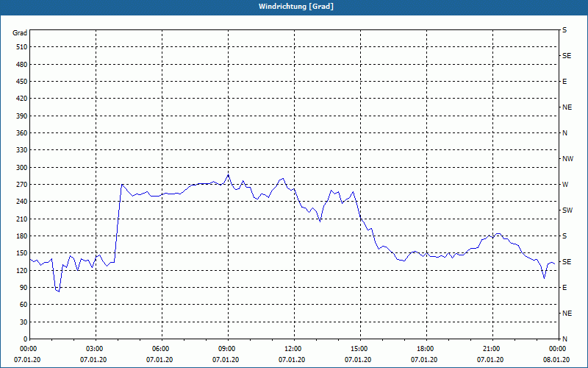Viewport: 588px width, 368px height.
Task: Click the 09:00 time label
Action: (x=228, y=349)
